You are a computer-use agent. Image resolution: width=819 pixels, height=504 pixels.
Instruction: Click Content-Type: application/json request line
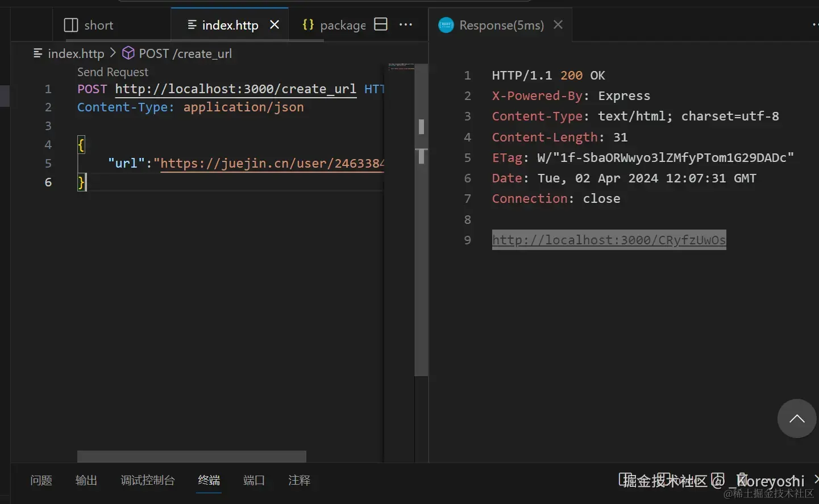pos(190,107)
